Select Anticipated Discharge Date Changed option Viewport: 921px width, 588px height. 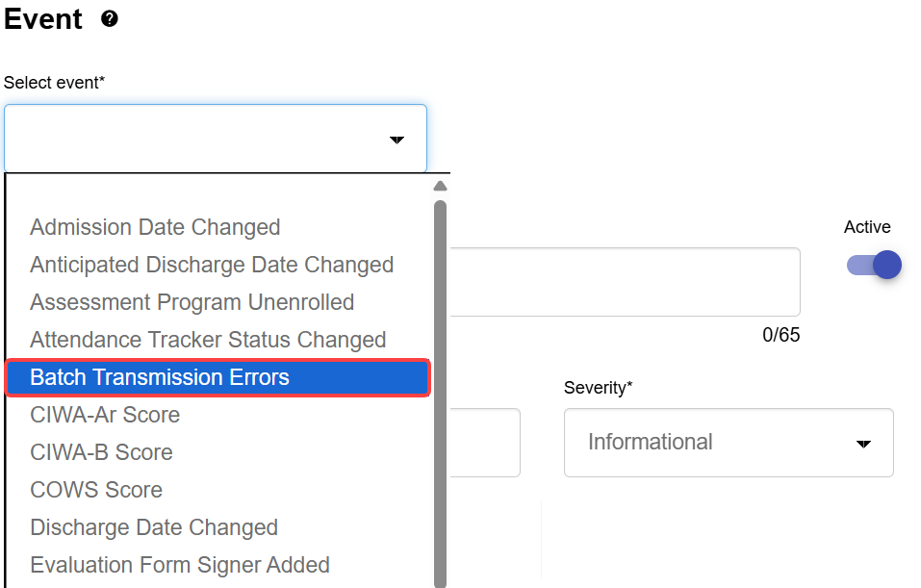(212, 265)
